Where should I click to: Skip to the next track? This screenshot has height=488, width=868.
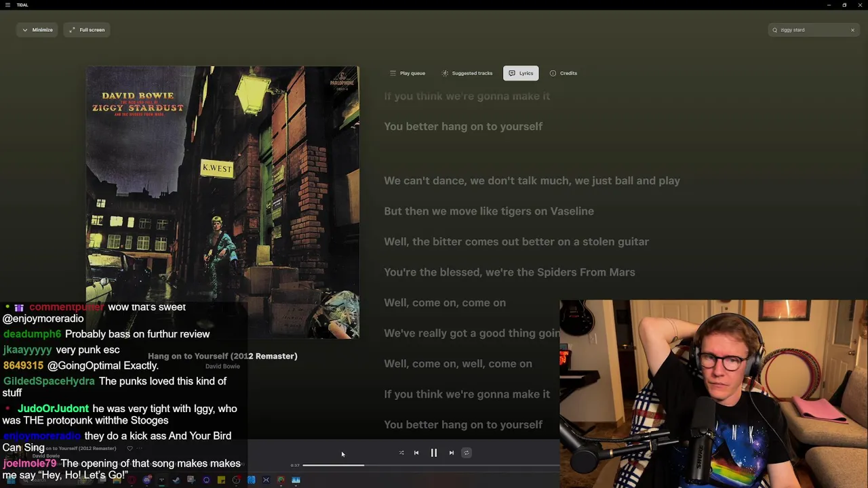pos(452,453)
